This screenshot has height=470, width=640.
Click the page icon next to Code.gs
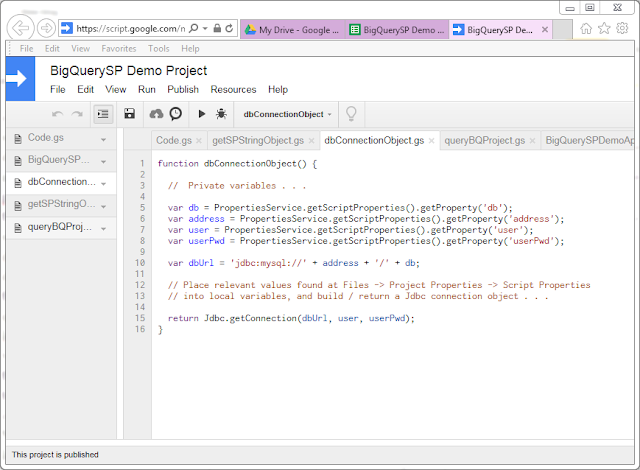18,139
